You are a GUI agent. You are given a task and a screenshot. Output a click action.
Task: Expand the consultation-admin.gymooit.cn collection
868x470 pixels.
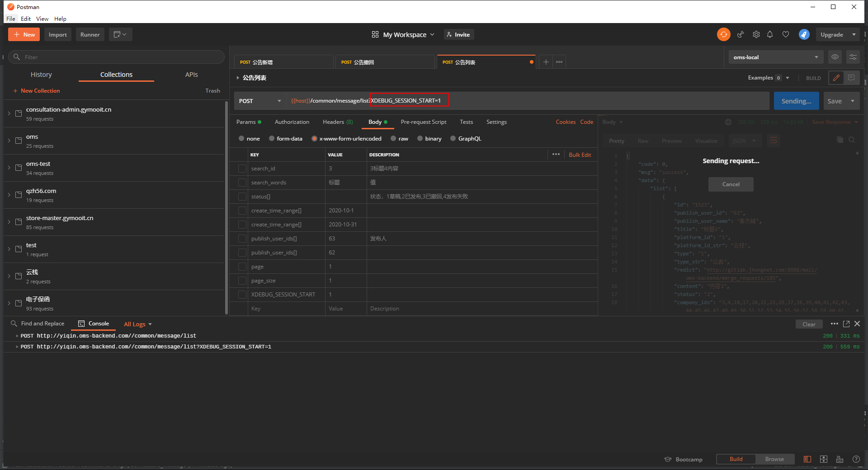(9, 113)
